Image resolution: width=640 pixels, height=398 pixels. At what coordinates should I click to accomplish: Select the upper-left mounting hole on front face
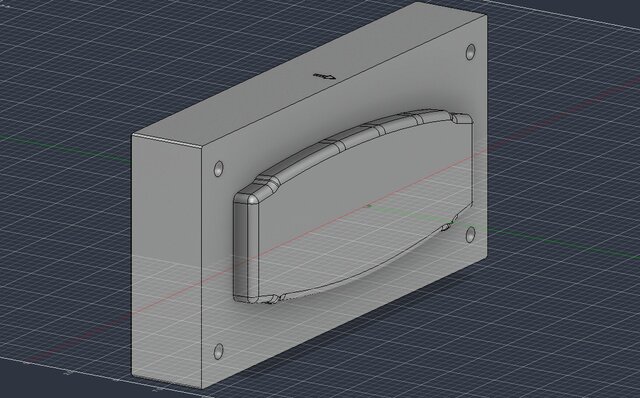(x=219, y=169)
